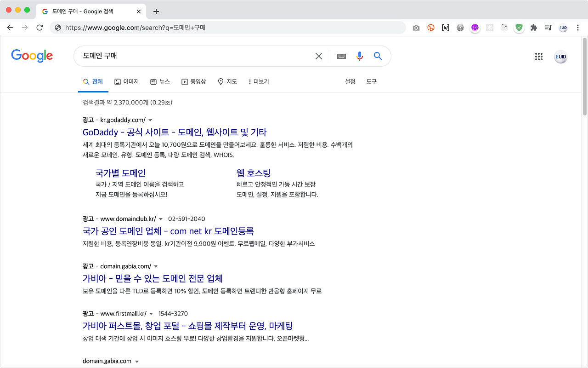Click the green shield AdGuard extension icon
This screenshot has width=588, height=368.
pyautogui.click(x=519, y=28)
